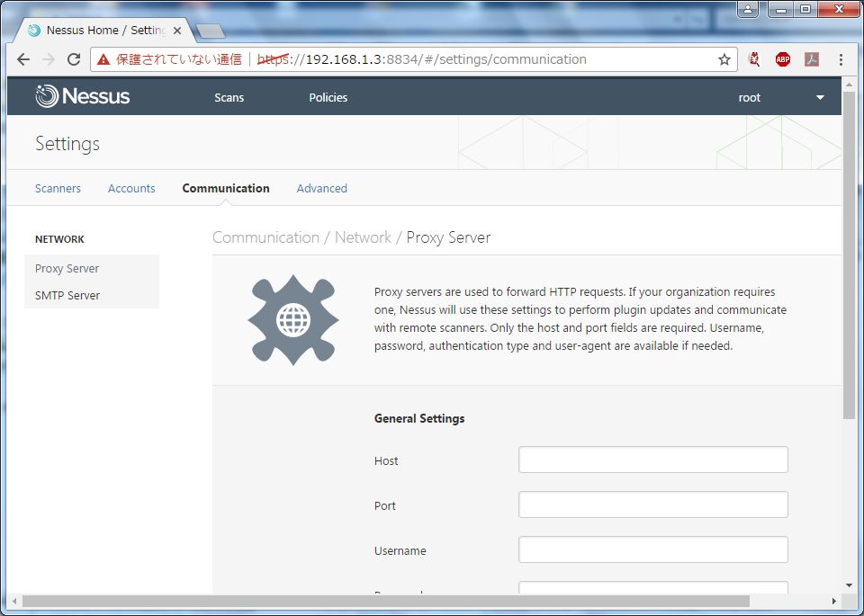Bookmark this page with the star icon
The height and width of the screenshot is (616, 864).
pyautogui.click(x=724, y=59)
